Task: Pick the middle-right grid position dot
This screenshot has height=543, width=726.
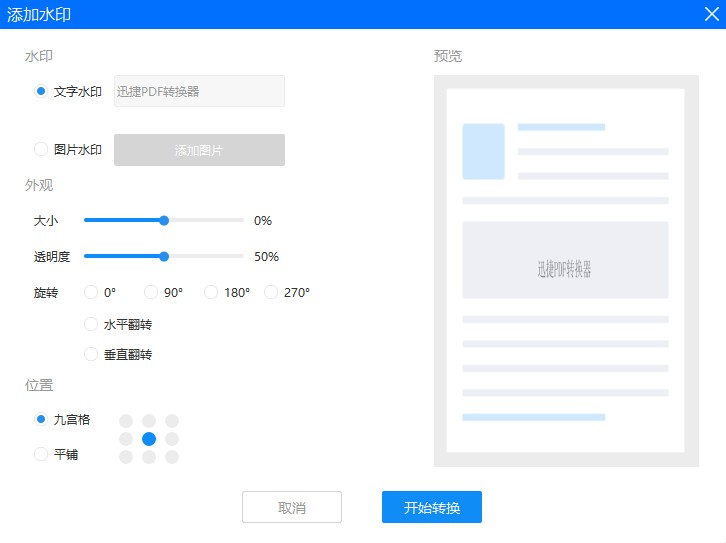Action: 172,439
